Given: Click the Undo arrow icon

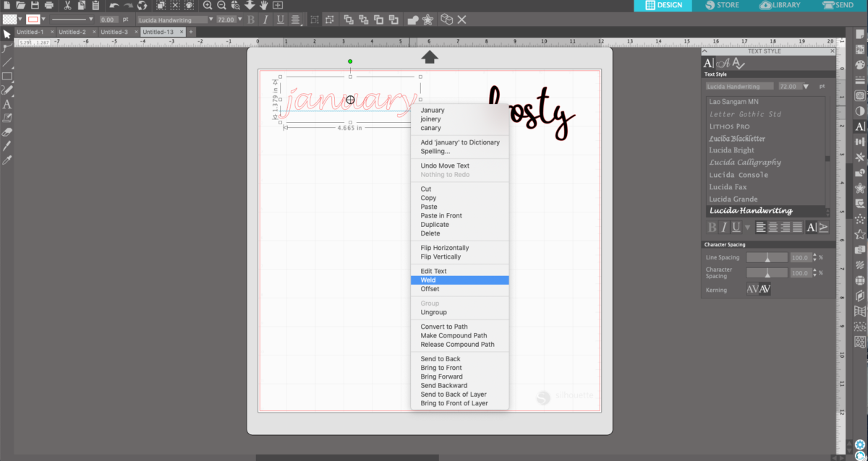Looking at the screenshot, I should point(114,5).
